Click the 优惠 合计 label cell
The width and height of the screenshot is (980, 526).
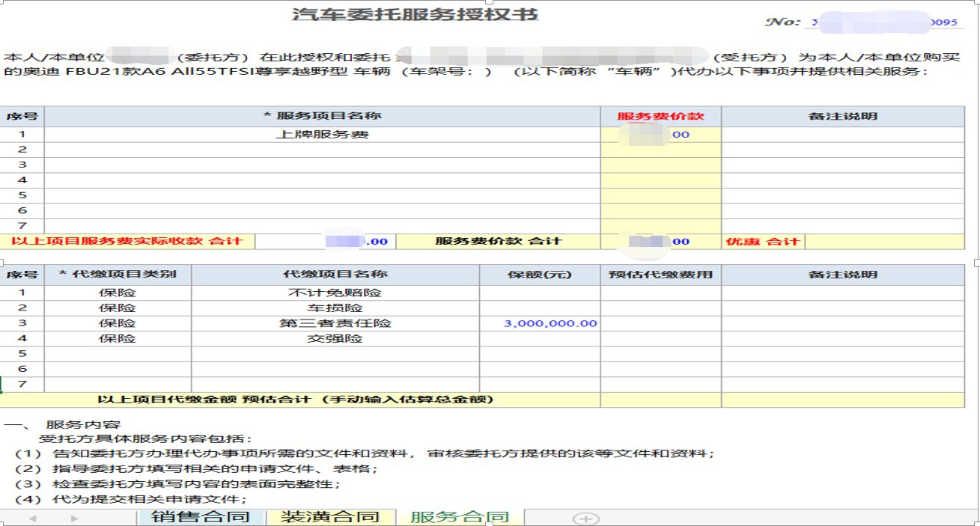[x=762, y=242]
